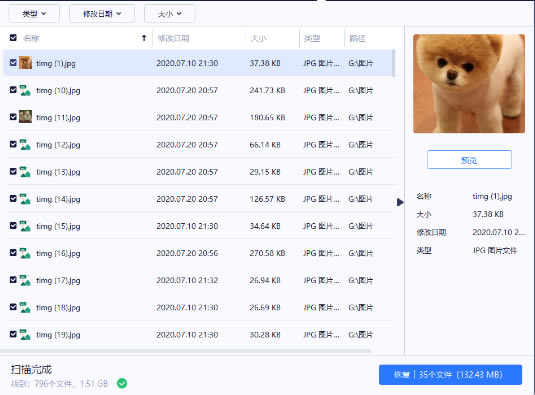535x395 pixels.
Task: Uncheck the select-all checkbox in the header
Action: click(13, 38)
